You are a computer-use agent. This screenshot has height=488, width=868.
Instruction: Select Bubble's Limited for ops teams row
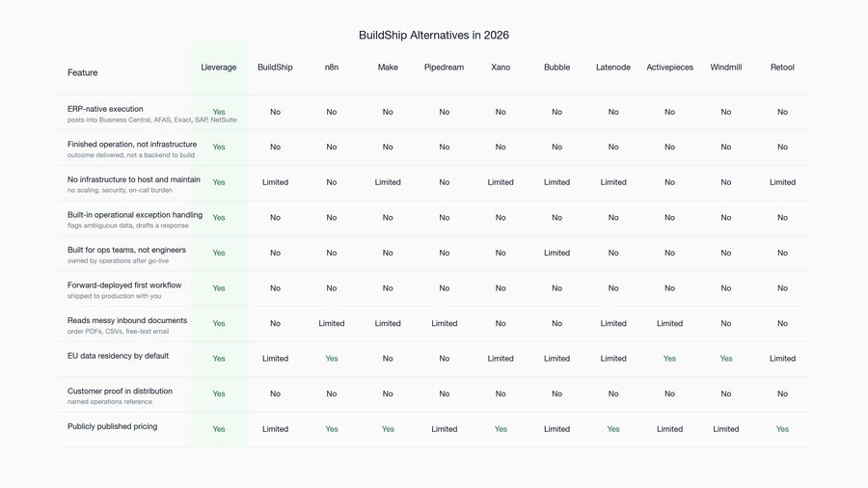pos(556,253)
